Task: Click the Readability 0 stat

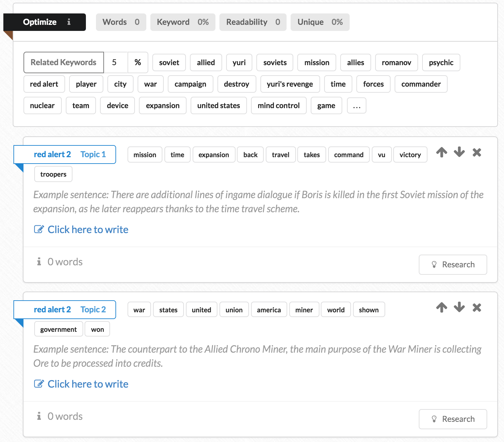Action: pyautogui.click(x=253, y=22)
